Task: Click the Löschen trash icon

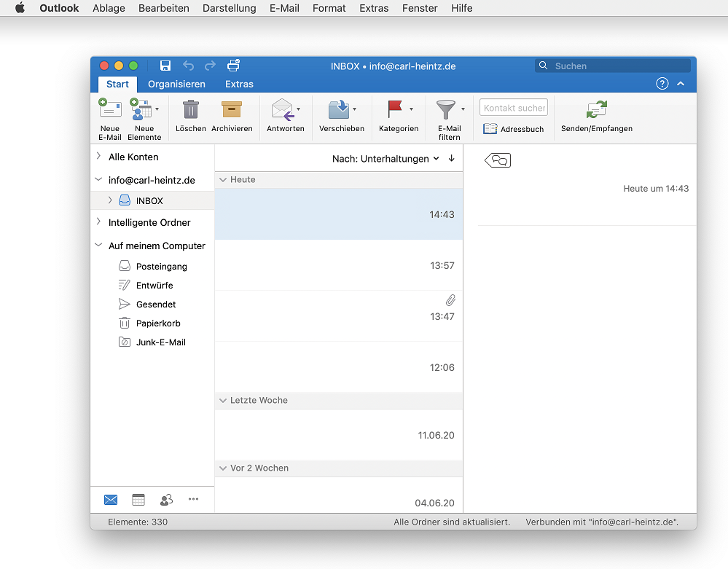Action: [x=190, y=109]
